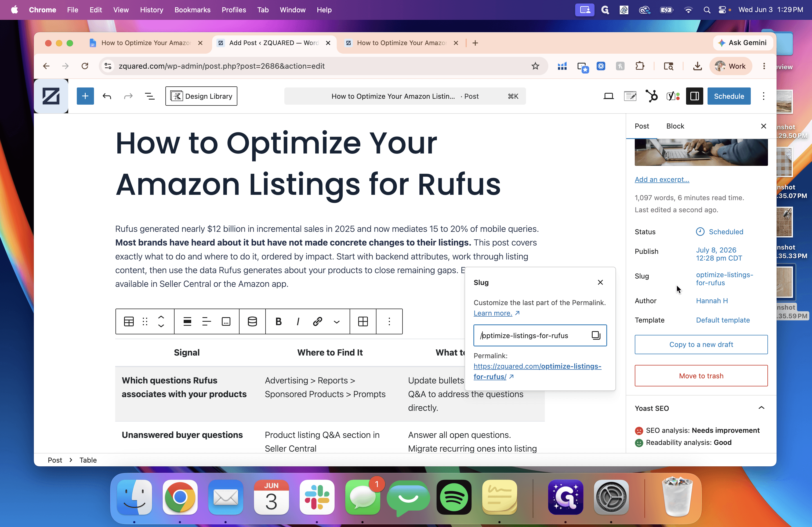
Task: Click Move to trash button
Action: (701, 376)
